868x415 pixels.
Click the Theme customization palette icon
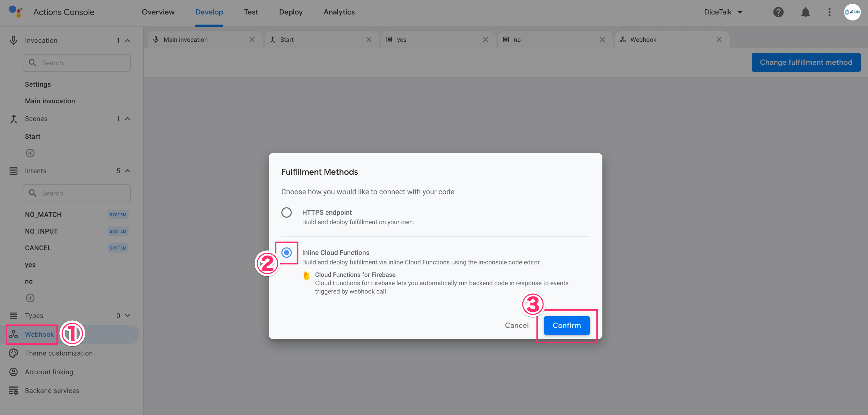[14, 353]
